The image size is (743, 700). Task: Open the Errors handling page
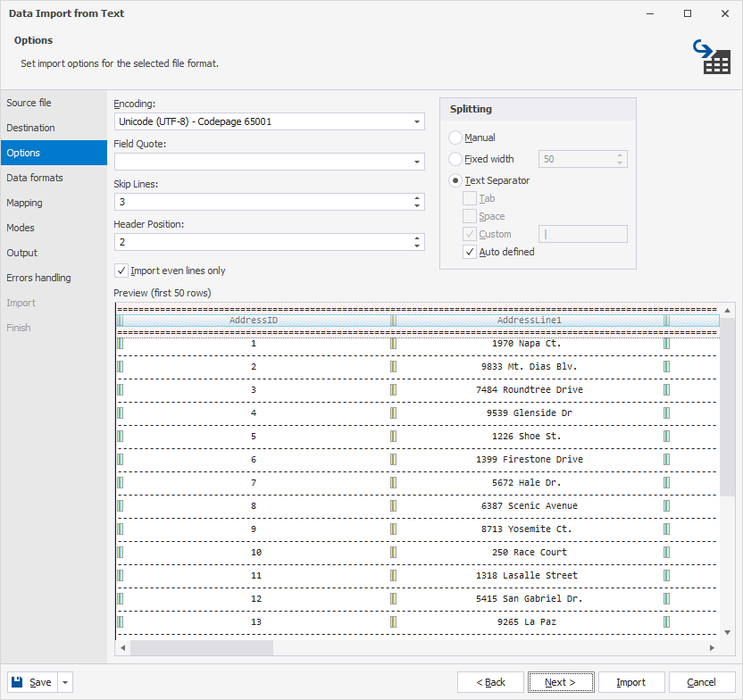(x=54, y=278)
